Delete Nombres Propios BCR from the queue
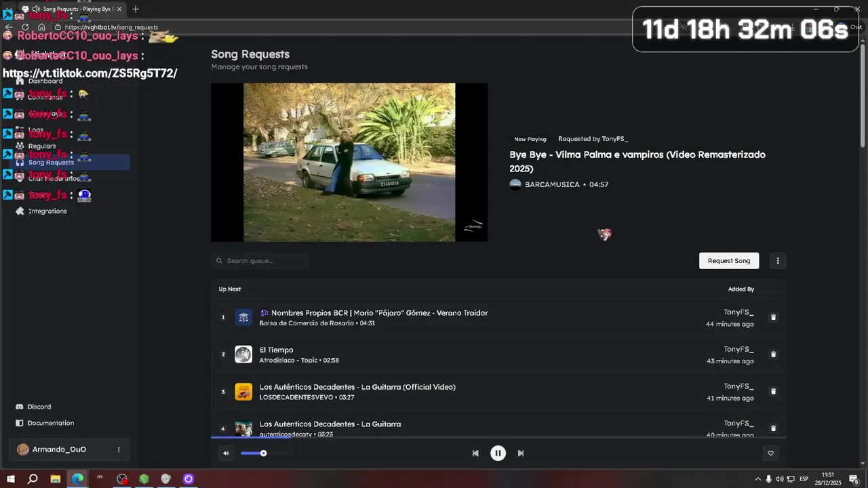 point(773,317)
